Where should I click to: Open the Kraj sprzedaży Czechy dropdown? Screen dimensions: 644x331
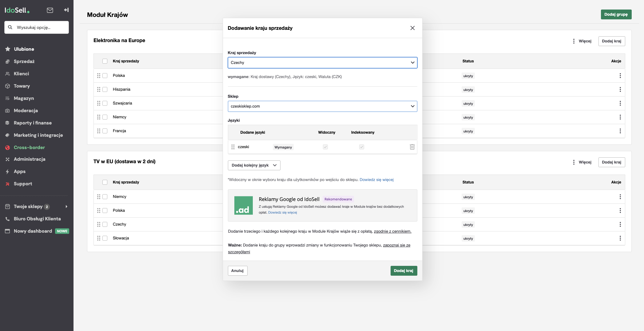322,63
